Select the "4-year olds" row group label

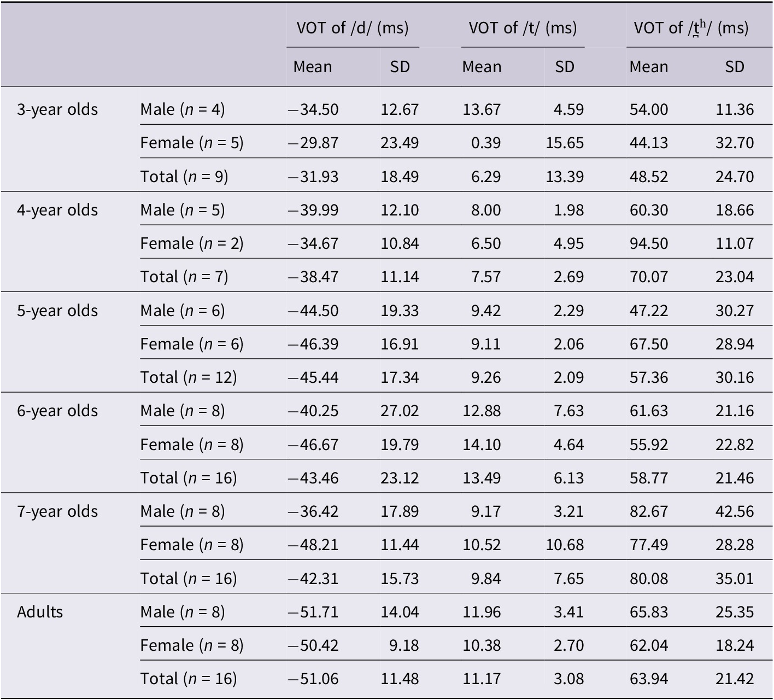pyautogui.click(x=57, y=210)
